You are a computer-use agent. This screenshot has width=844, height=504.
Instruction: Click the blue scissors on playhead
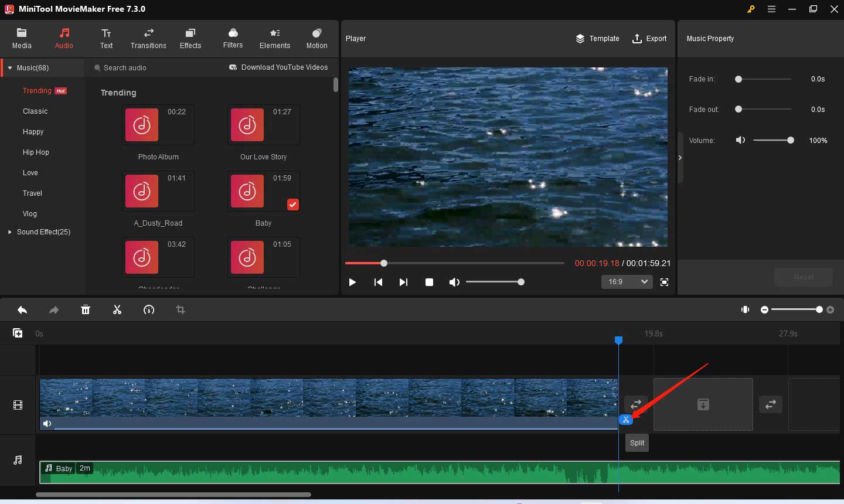tap(626, 420)
